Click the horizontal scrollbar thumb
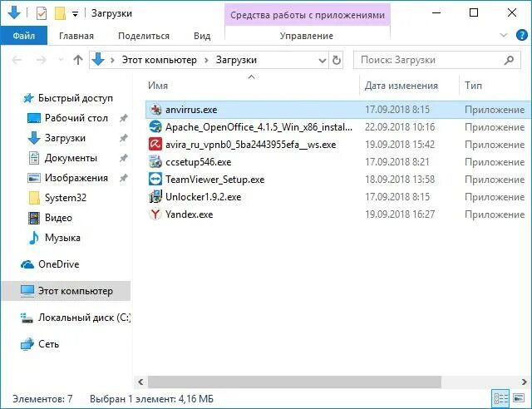 (294, 382)
